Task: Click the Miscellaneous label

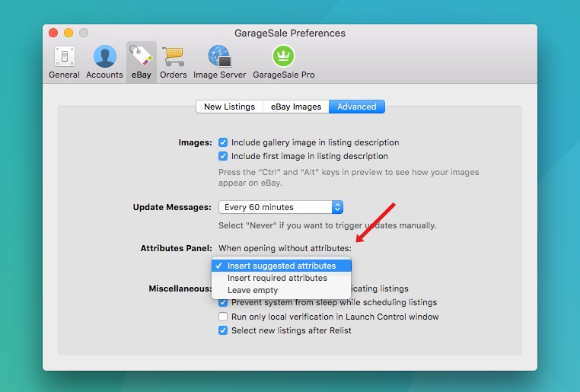Action: pos(180,288)
